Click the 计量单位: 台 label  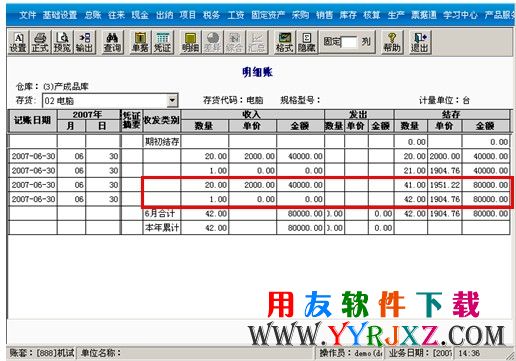[x=444, y=100]
